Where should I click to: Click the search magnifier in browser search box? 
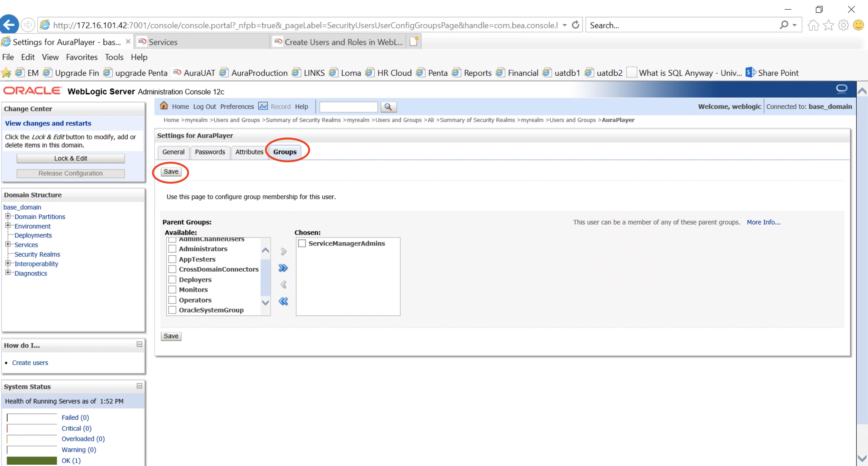click(784, 25)
